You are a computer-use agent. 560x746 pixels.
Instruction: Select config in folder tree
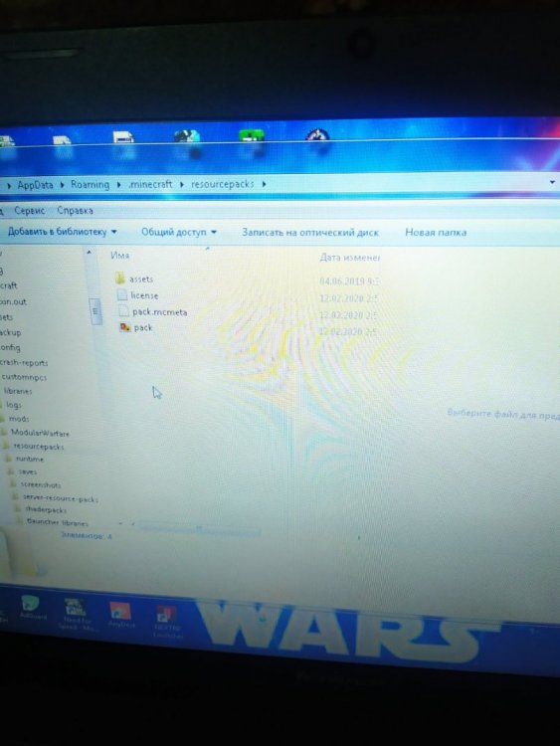click(x=10, y=347)
